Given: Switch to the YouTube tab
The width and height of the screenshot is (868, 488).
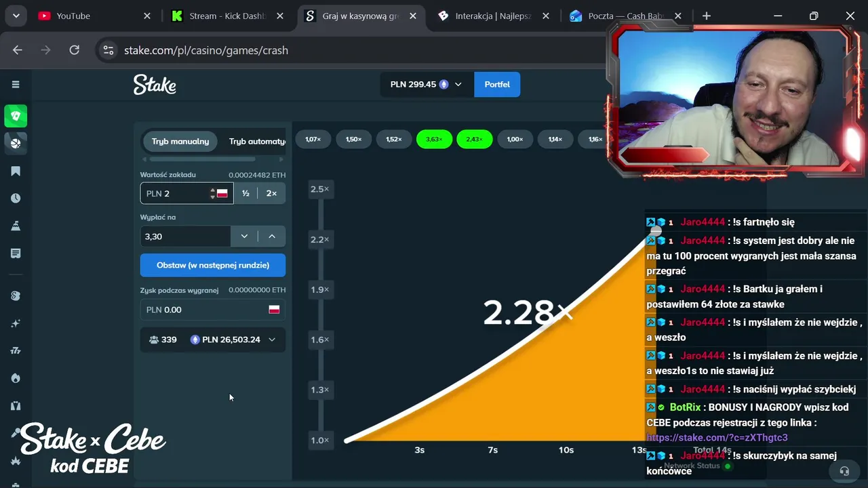Looking at the screenshot, I should click(94, 16).
